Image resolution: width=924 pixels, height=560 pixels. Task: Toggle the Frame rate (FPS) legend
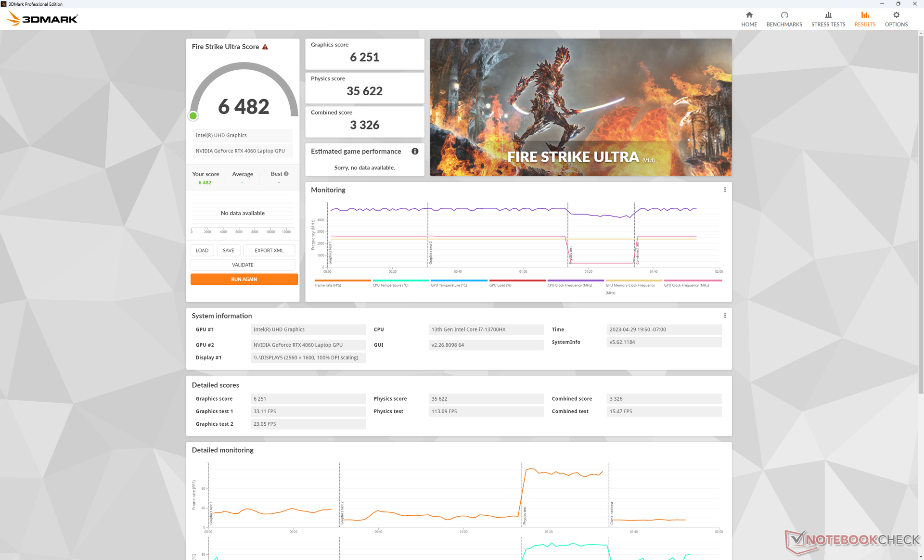(x=328, y=285)
